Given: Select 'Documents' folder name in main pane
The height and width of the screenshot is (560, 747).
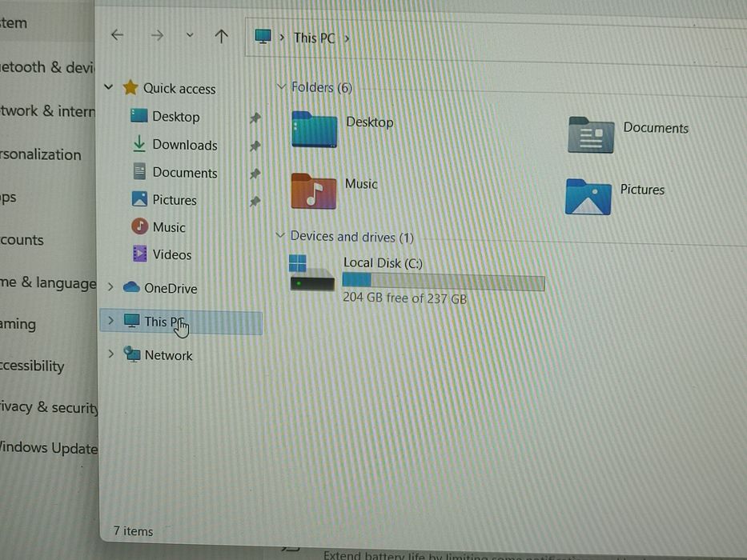Looking at the screenshot, I should point(656,128).
